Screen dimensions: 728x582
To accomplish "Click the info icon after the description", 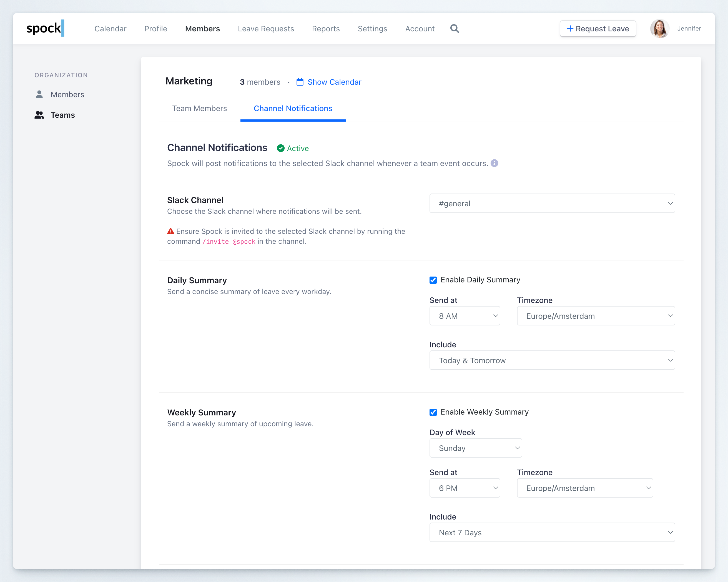I will (x=494, y=163).
